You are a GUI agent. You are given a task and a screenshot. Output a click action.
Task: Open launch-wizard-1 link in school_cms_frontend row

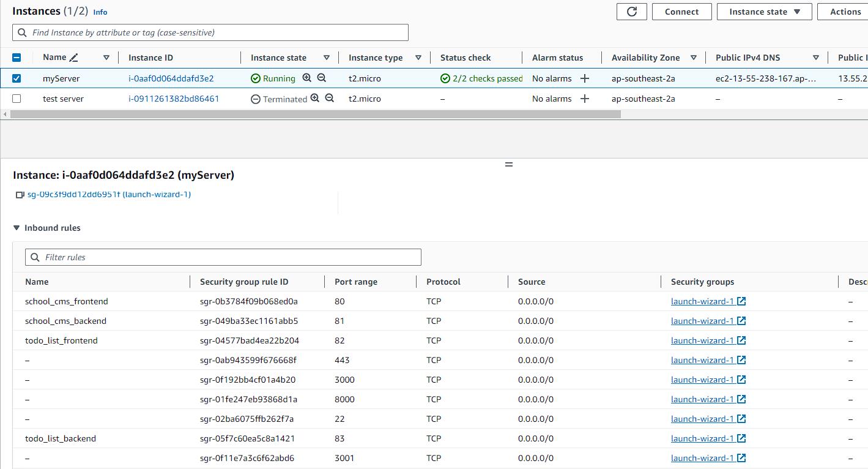(702, 301)
